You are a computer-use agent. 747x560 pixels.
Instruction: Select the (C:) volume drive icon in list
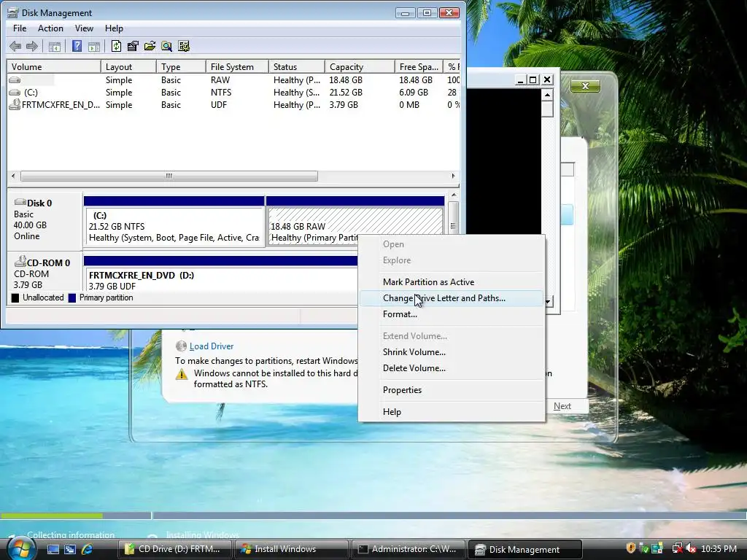coord(15,93)
